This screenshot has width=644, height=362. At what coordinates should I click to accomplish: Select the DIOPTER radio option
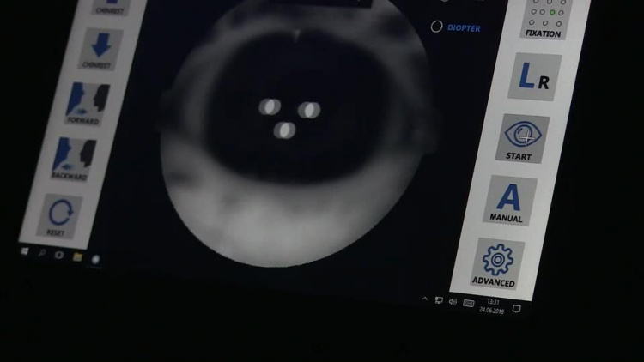coord(436,27)
